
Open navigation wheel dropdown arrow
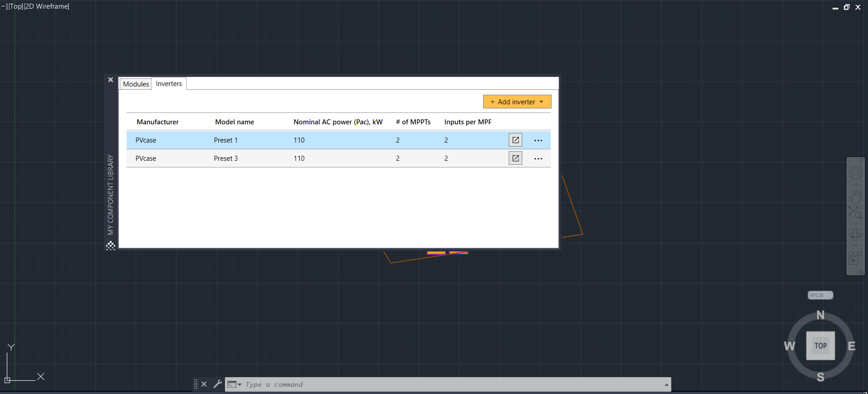(x=856, y=184)
